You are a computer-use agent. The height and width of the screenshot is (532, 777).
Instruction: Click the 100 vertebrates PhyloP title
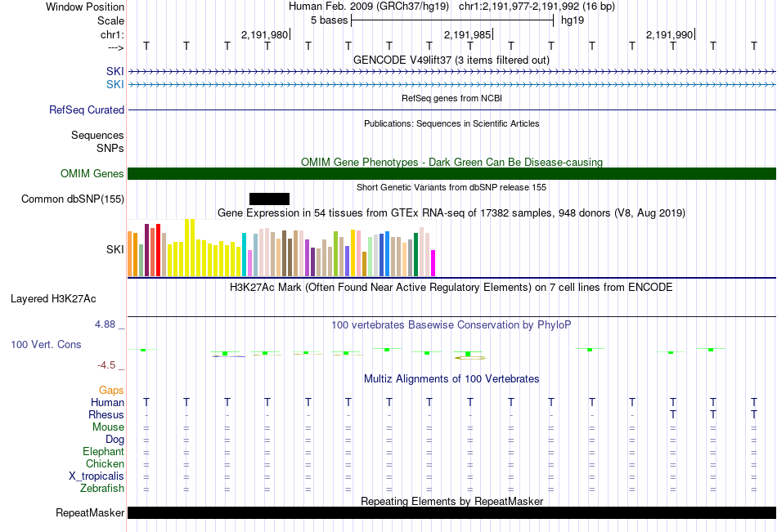click(x=451, y=325)
